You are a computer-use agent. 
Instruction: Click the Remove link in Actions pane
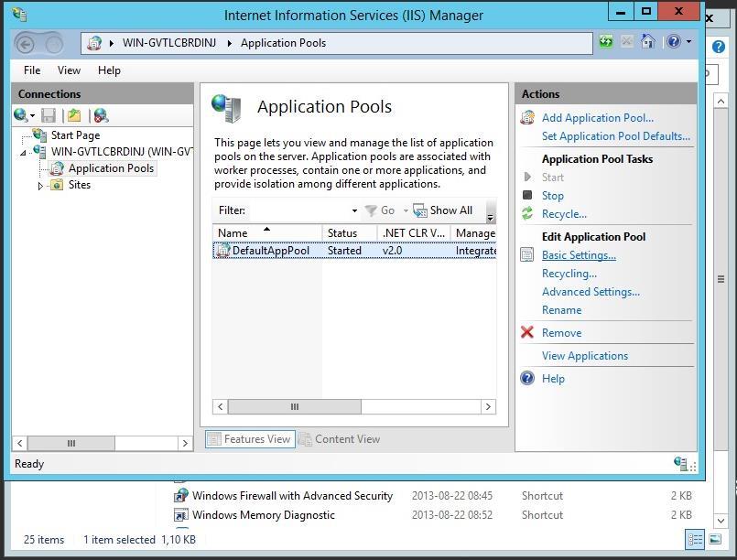[x=562, y=333]
